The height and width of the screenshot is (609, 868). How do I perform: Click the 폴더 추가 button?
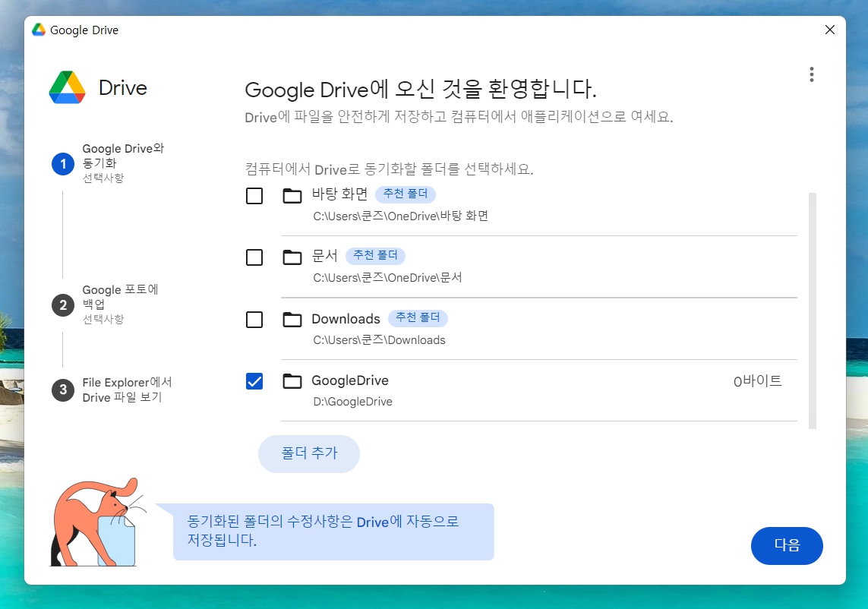coord(309,454)
